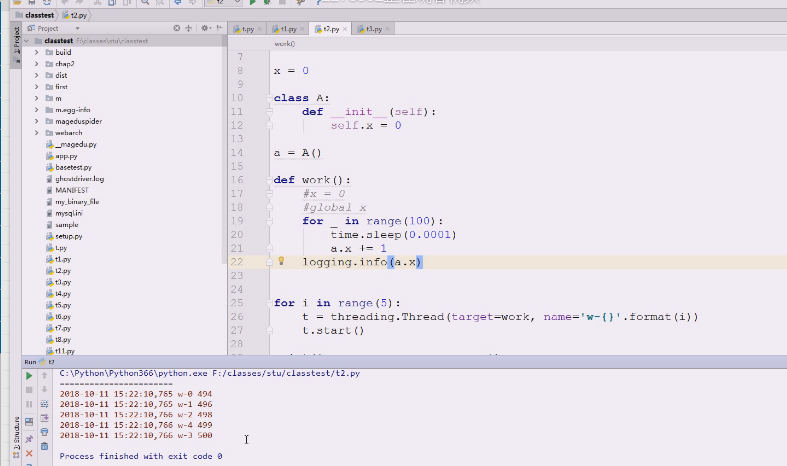
Task: Expand the chap2 folder
Action: pyautogui.click(x=36, y=64)
